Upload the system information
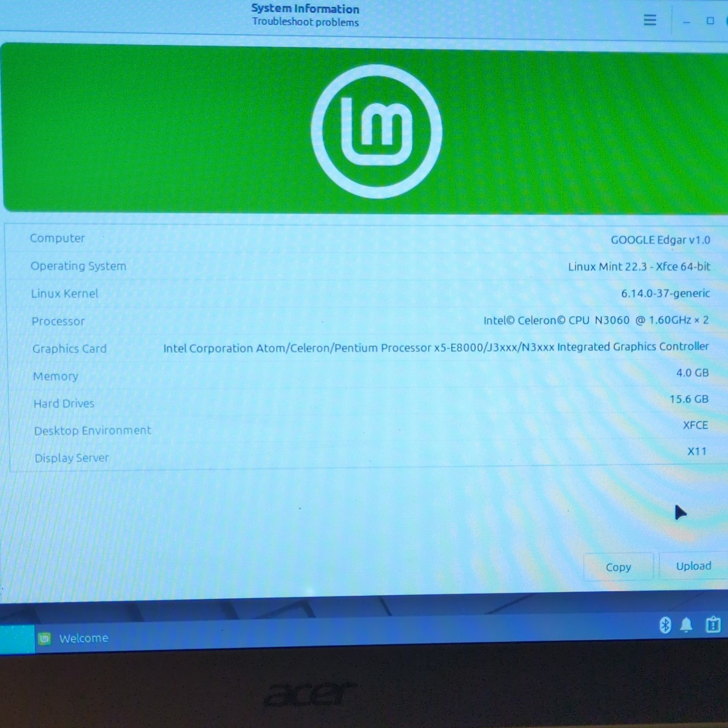728x728 pixels. pos(693,566)
